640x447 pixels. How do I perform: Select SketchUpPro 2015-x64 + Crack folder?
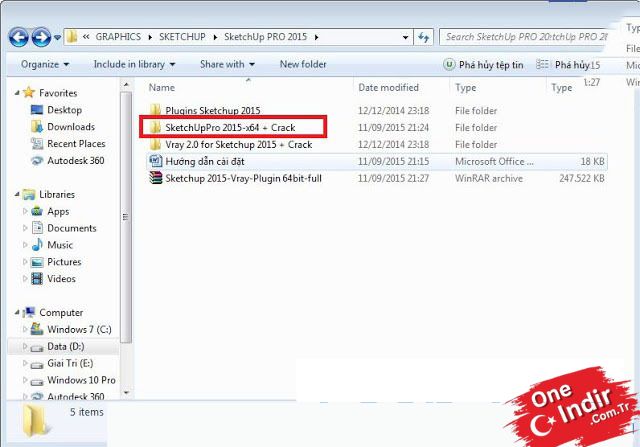230,127
